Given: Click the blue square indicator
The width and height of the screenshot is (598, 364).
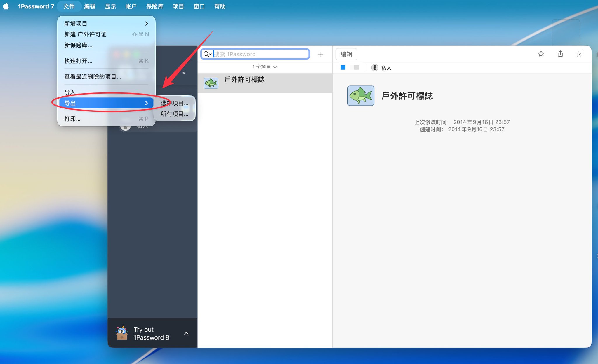Looking at the screenshot, I should (343, 68).
